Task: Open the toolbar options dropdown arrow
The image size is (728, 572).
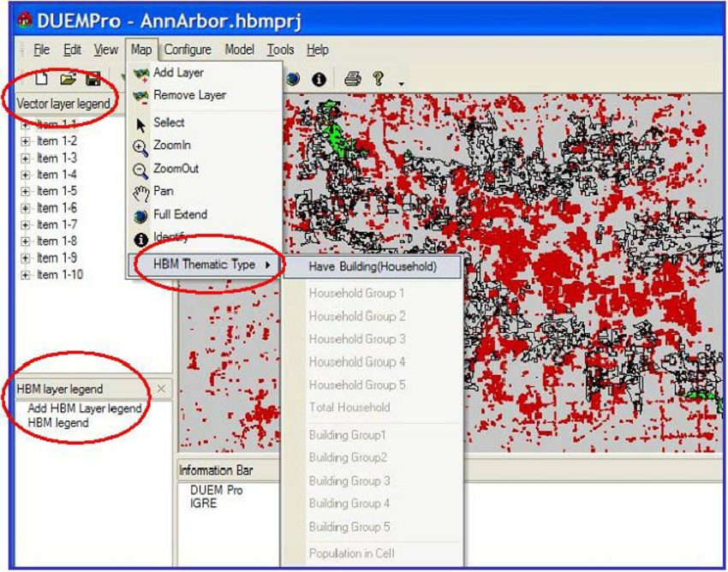Action: [401, 84]
